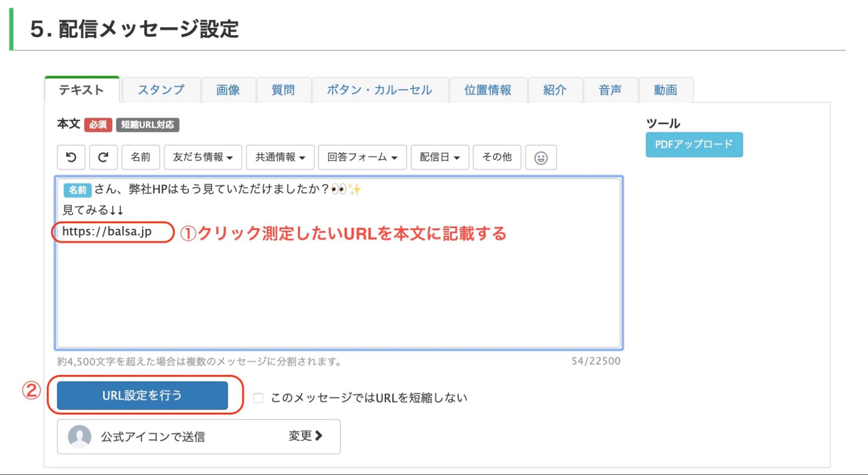
Task: Switch to the 画像 tab
Action: [x=228, y=90]
